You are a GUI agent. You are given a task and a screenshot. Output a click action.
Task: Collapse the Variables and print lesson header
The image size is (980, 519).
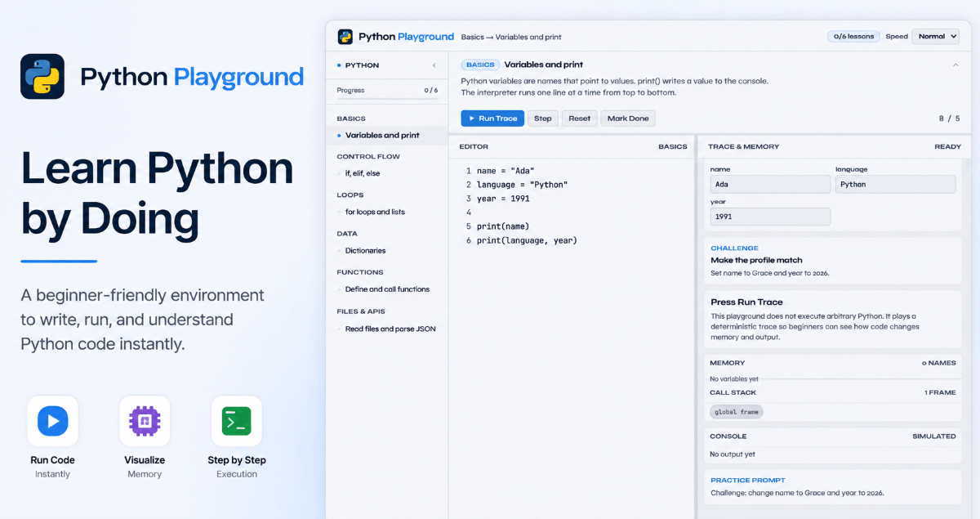click(955, 65)
